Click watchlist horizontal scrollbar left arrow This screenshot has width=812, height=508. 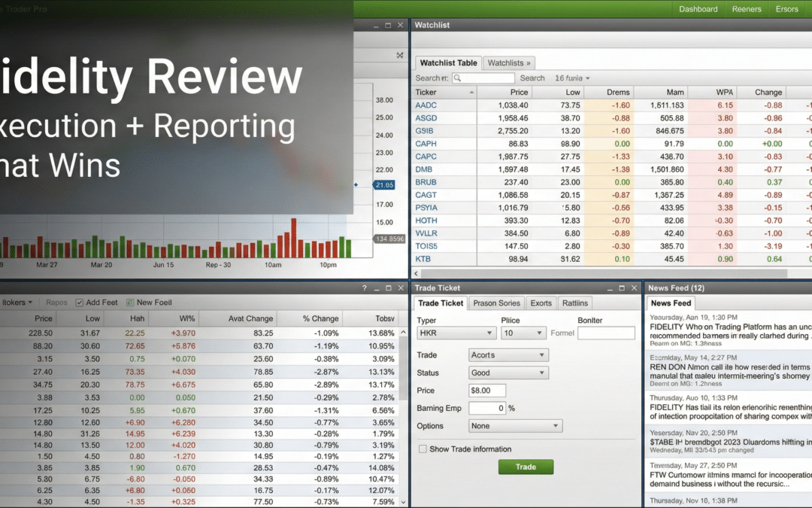416,273
